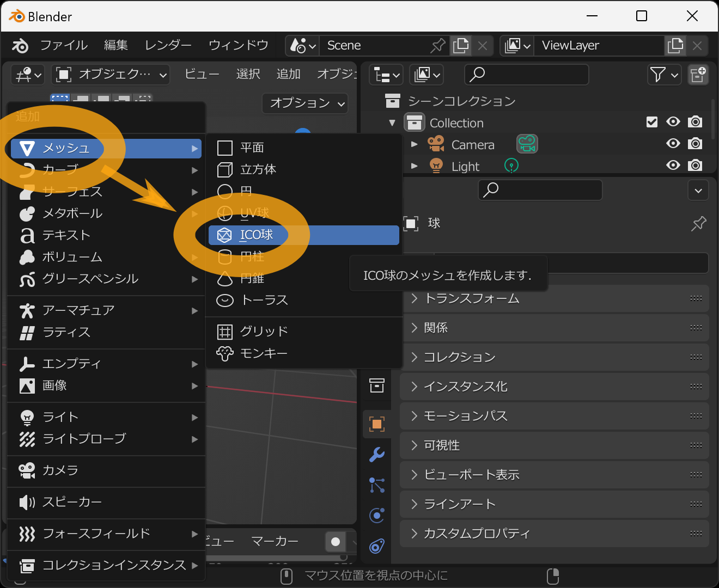Expand the Camera tree row
The image size is (719, 588).
point(414,144)
